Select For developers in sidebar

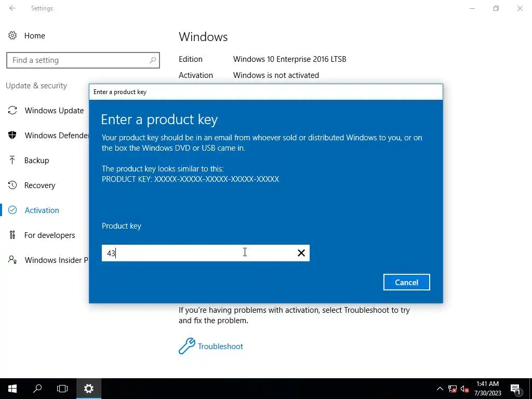[49, 235]
